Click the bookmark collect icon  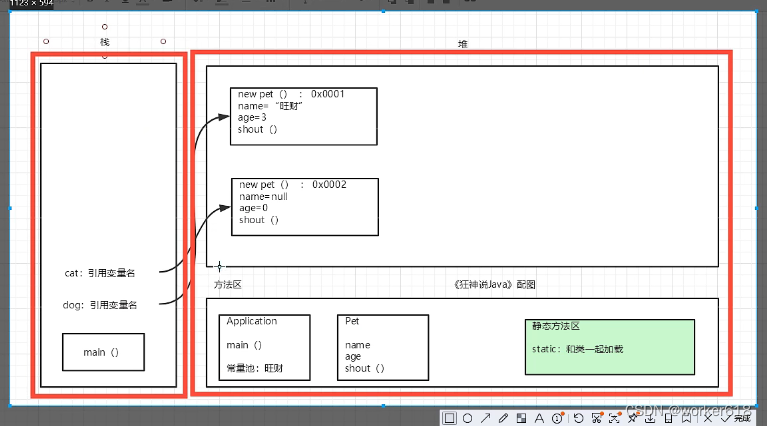pos(686,419)
